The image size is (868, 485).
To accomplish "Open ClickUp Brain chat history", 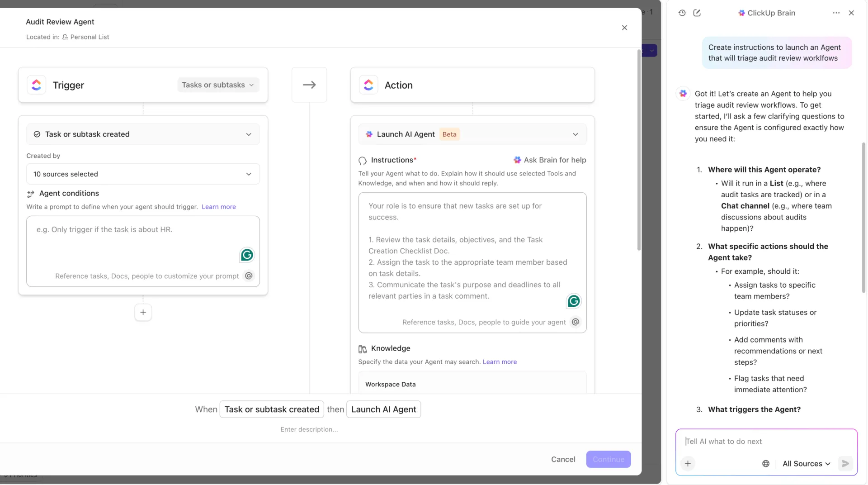I will point(682,13).
